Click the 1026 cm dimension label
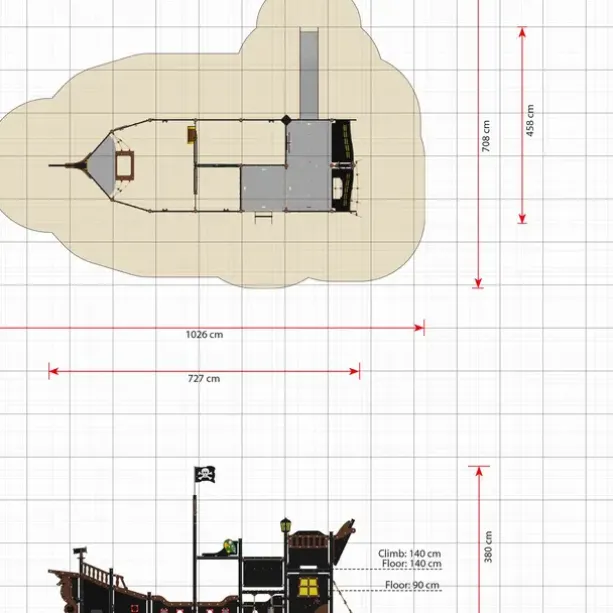 [204, 335]
